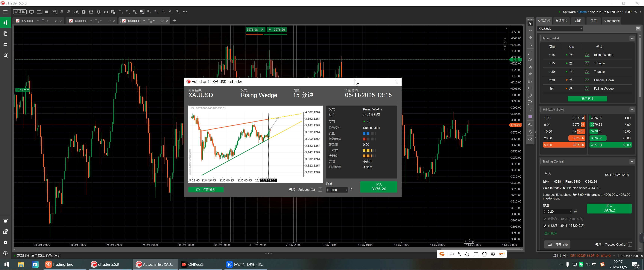Toggle the eye visibility icon in toolbar

(106, 12)
